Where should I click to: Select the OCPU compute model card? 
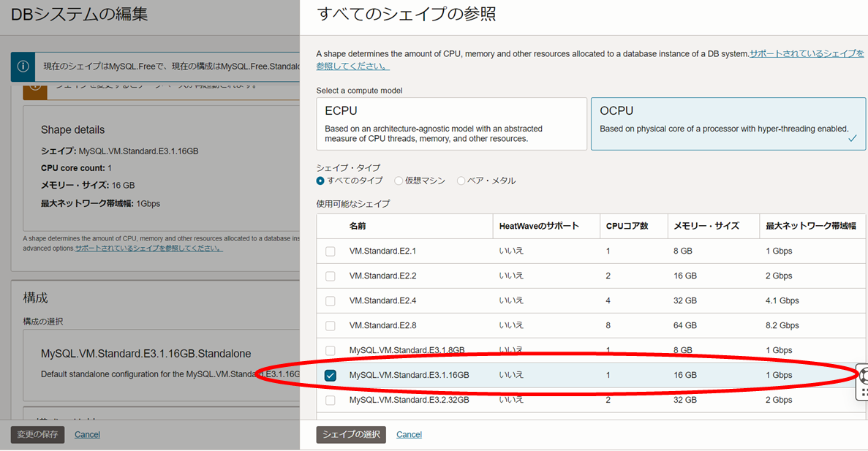pyautogui.click(x=728, y=124)
